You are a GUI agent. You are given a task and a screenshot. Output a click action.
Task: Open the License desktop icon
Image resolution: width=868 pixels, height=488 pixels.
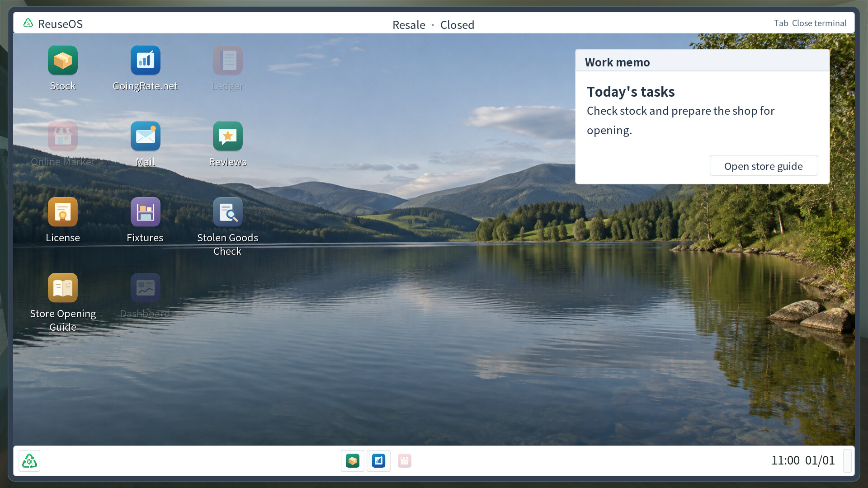click(63, 212)
